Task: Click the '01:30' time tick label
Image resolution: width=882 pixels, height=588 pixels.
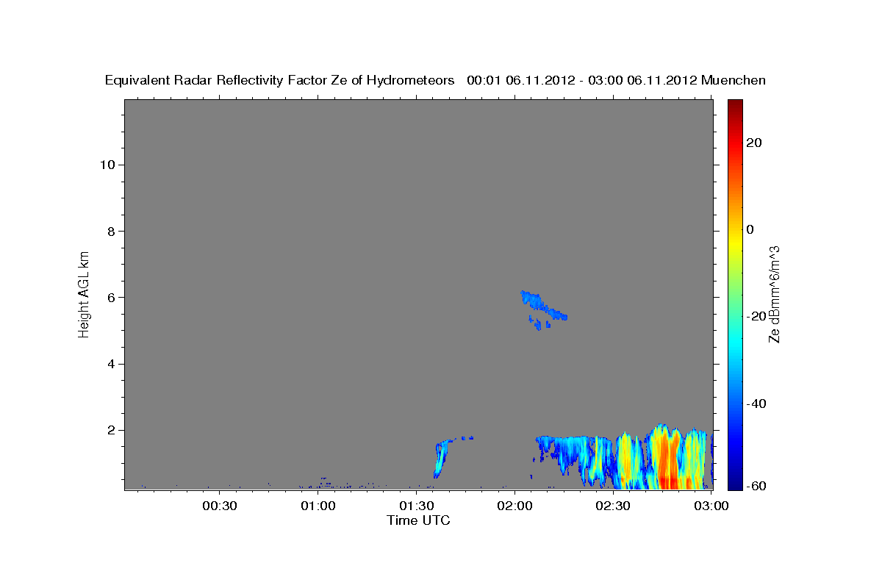Action: (417, 506)
